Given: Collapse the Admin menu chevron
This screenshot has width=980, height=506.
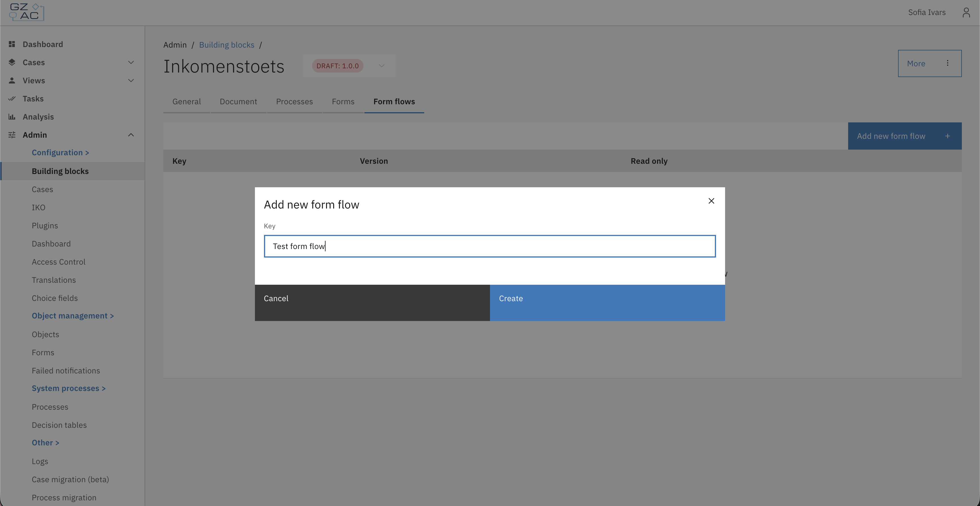Looking at the screenshot, I should [131, 135].
